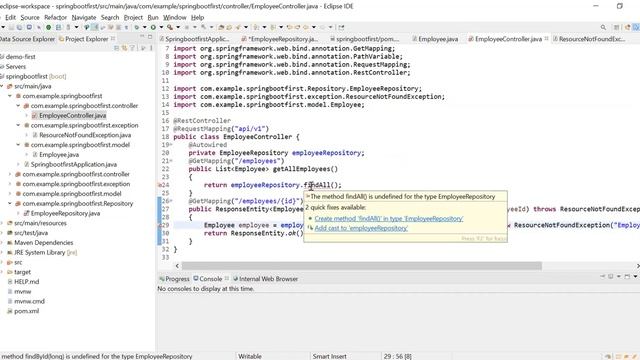This screenshot has height=360, width=640.
Task: Click the External Tools run icon
Action: (170, 27)
